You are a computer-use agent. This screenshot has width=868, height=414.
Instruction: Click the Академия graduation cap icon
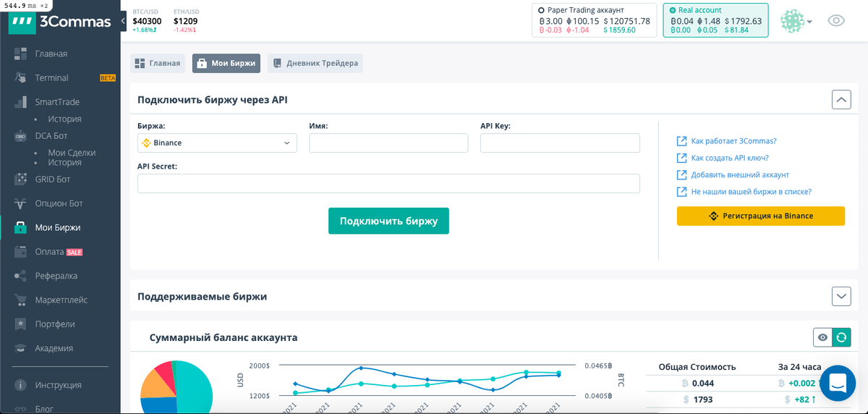pyautogui.click(x=21, y=348)
